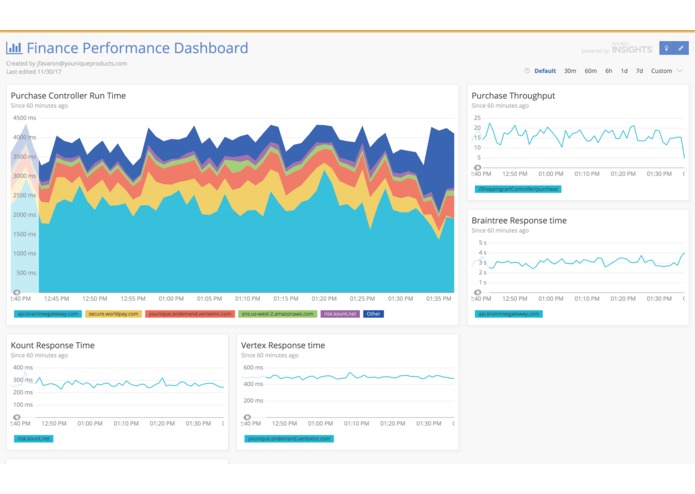
Task: Click the bar chart icon beside the dashboard title
Action: point(14,48)
